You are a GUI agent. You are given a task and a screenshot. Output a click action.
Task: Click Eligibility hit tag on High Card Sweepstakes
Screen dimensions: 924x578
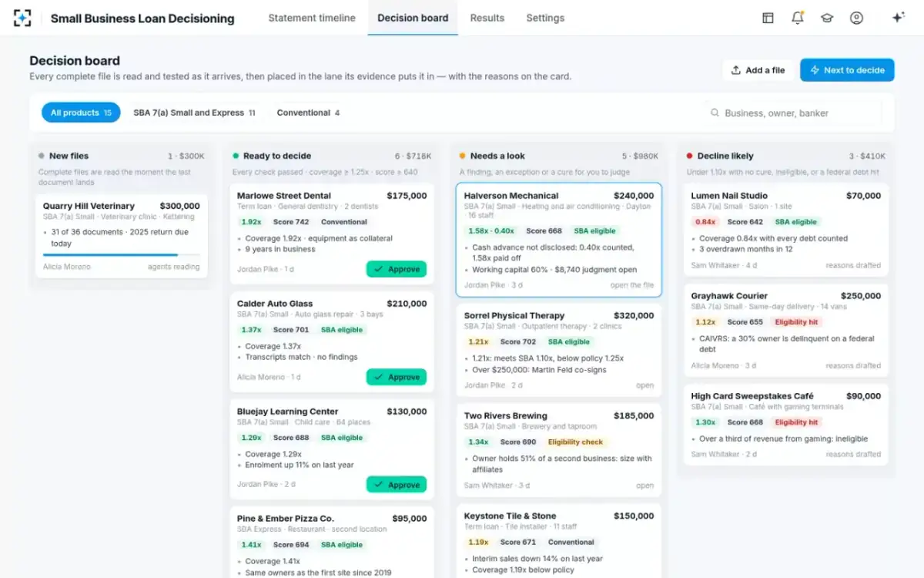[797, 422]
